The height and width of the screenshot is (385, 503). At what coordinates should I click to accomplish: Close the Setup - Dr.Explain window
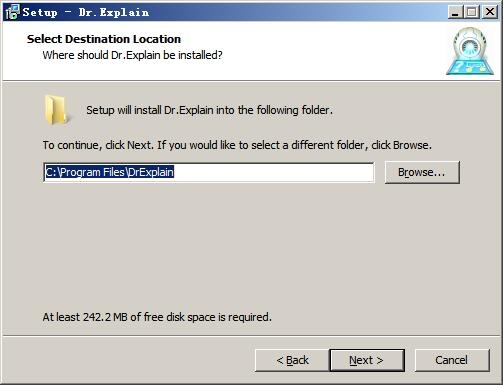pos(490,12)
